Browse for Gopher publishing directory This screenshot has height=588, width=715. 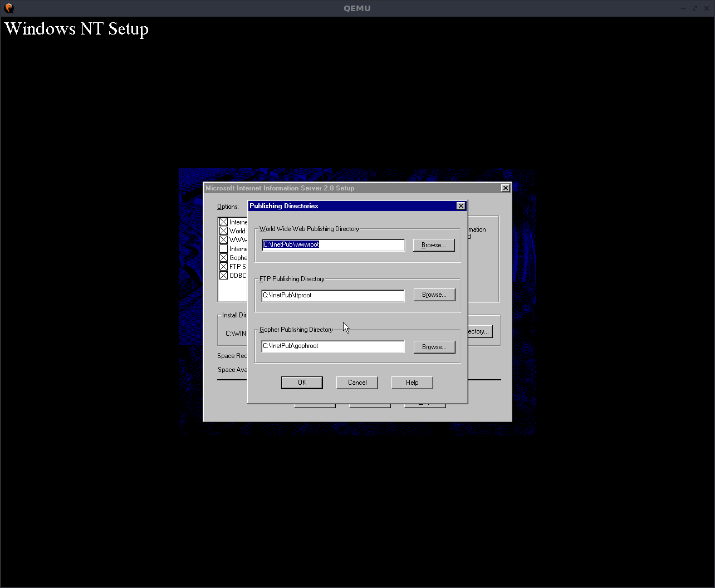(x=434, y=347)
